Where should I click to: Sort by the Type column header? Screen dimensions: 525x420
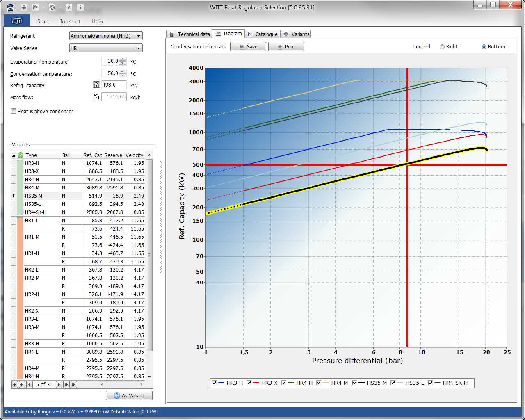pyautogui.click(x=43, y=155)
